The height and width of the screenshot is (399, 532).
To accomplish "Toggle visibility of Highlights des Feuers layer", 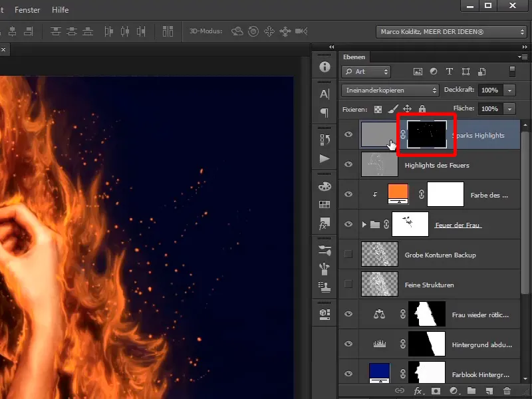I will (348, 164).
